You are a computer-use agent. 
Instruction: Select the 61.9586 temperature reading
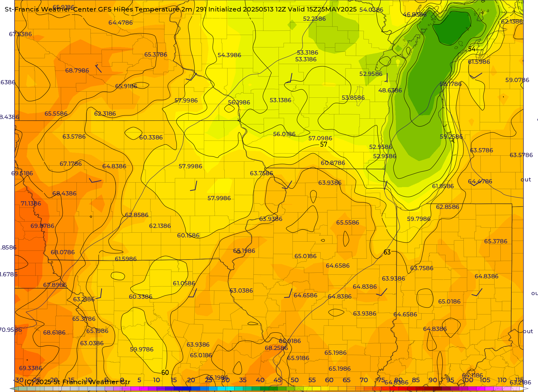(443, 186)
